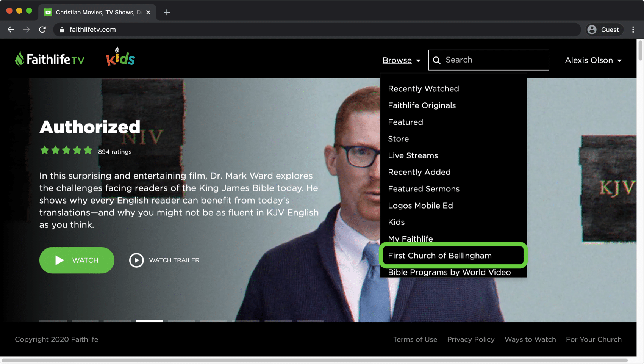The image size is (644, 364).
Task: Select Featured in Browse menu
Action: (x=405, y=122)
